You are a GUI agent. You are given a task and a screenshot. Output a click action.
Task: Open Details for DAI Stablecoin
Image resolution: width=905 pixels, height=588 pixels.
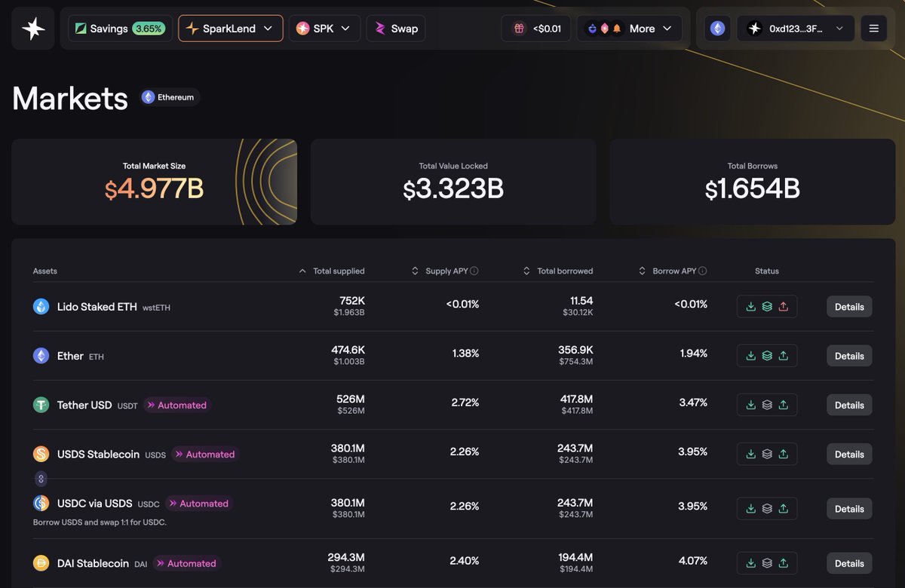[849, 563]
